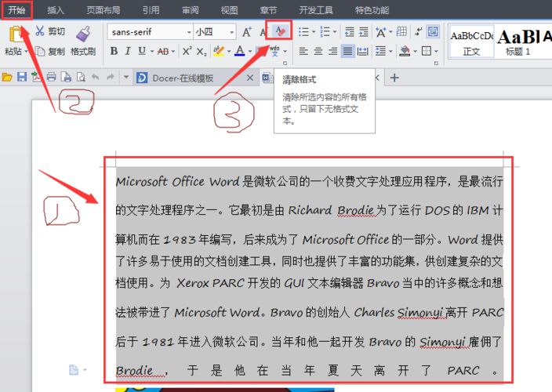Apply the text highlight color

click(x=219, y=51)
